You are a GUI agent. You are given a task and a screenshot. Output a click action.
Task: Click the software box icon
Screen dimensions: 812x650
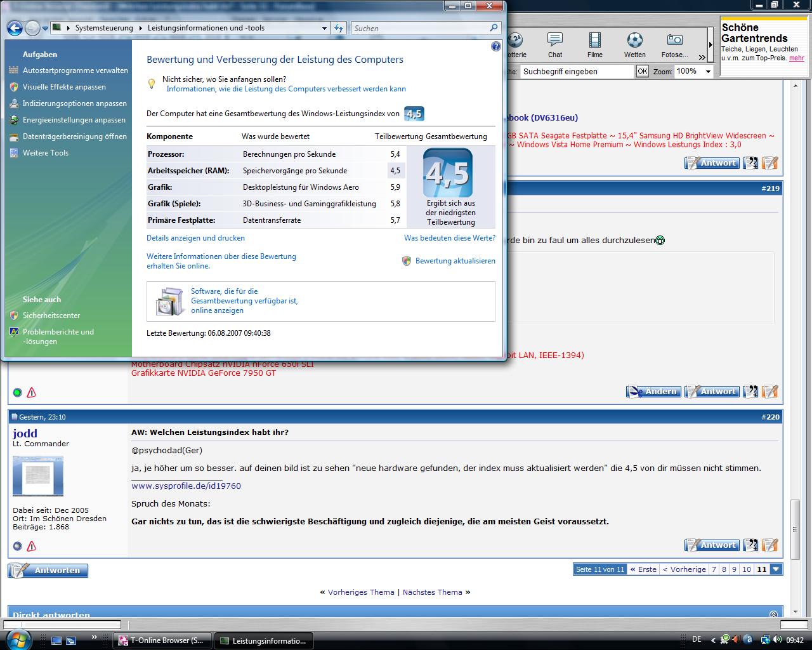(169, 302)
